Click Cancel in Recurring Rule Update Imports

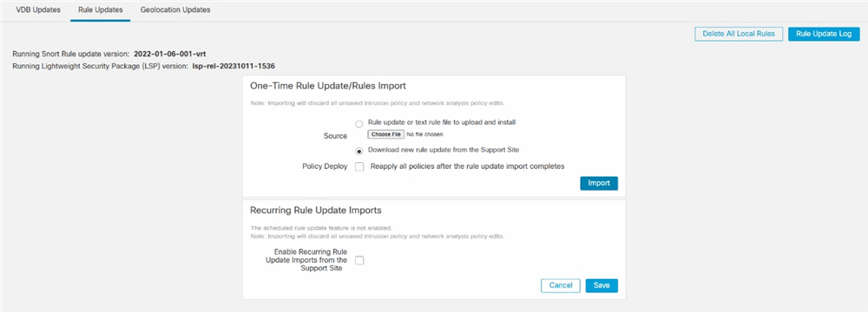560,285
